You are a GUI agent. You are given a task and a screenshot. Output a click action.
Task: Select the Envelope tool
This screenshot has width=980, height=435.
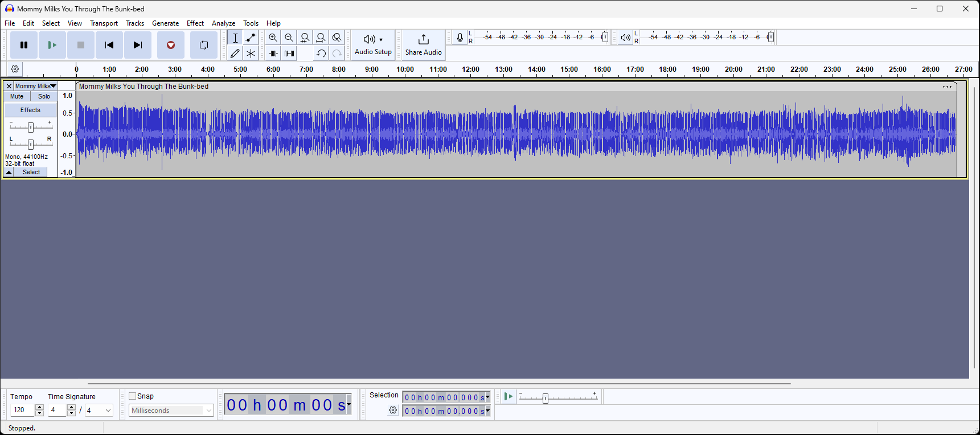(251, 38)
